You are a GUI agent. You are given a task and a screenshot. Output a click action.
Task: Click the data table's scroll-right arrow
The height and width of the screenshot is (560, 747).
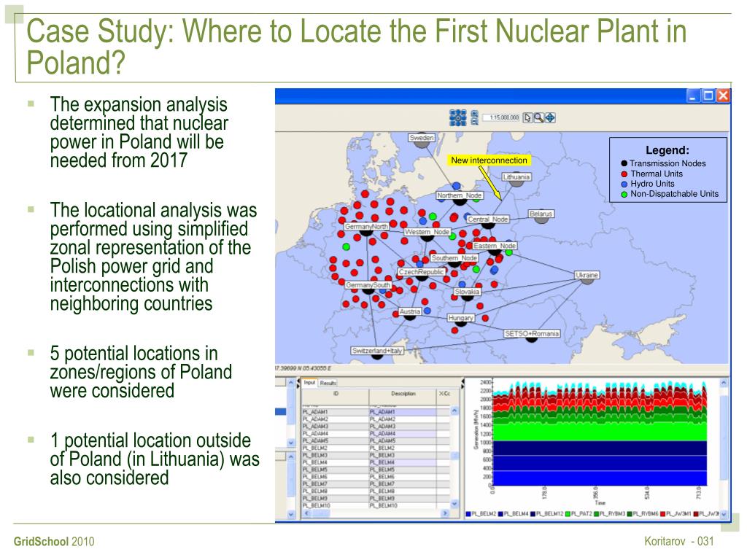(x=445, y=513)
